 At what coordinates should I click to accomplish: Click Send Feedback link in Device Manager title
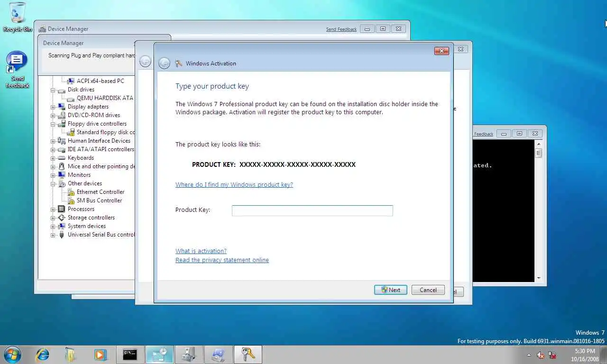pos(341,29)
